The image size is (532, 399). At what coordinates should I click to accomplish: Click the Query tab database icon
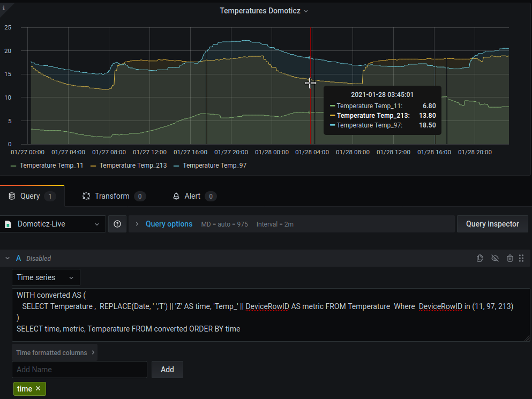pyautogui.click(x=12, y=196)
